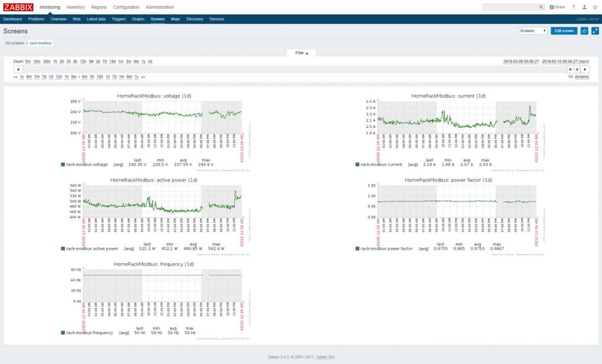Viewport: 602px width, 364px height.
Task: Click the right arrow on time scrollbar
Action: [586, 69]
